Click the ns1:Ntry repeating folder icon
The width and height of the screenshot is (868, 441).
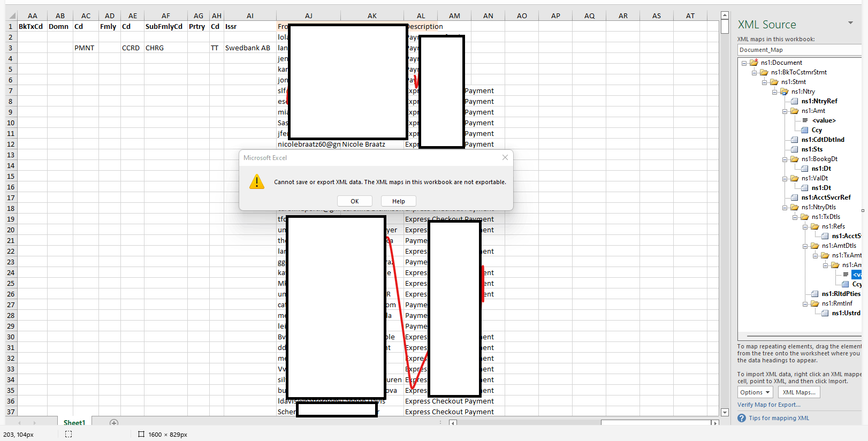click(784, 92)
